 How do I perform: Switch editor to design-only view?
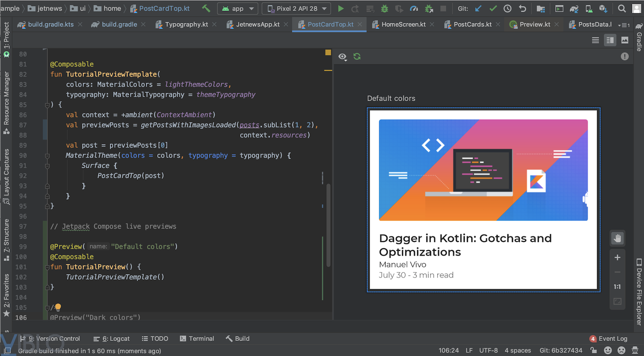(x=624, y=40)
